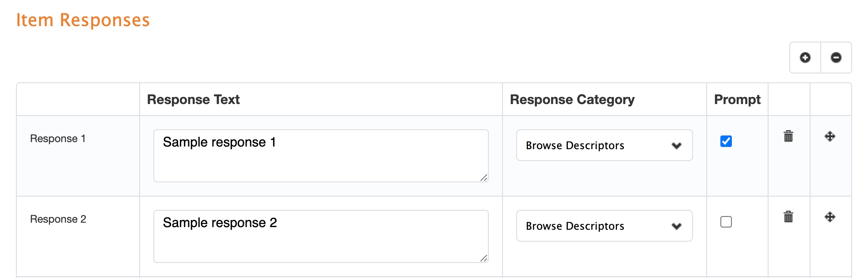The height and width of the screenshot is (278, 868).
Task: Click resize grip of Response 1 text area
Action: [484, 178]
